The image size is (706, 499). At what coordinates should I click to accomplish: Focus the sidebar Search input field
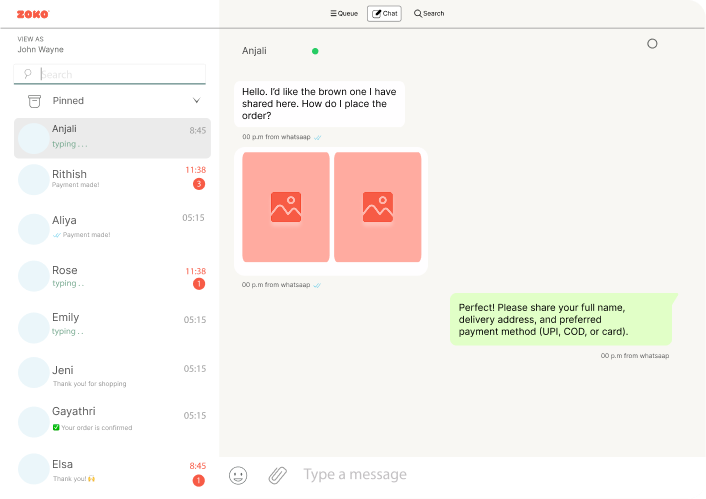pyautogui.click(x=110, y=74)
